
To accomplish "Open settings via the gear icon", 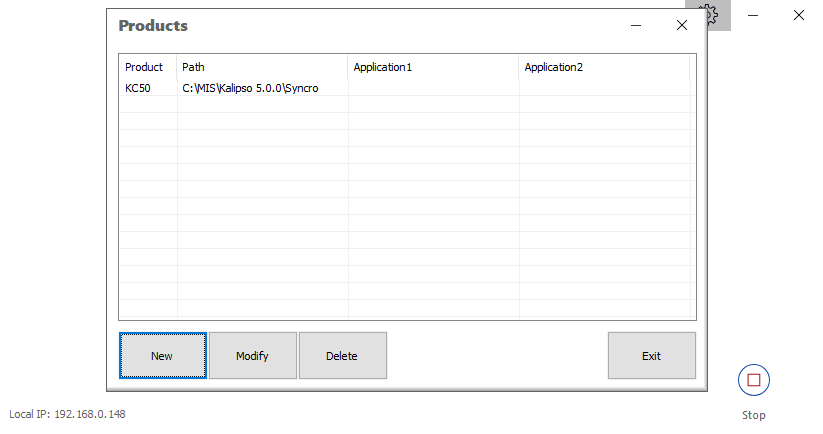I will (x=710, y=14).
